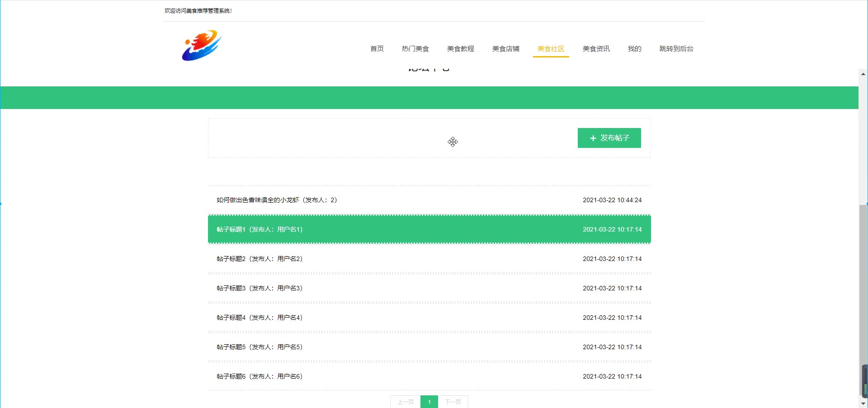Click 跳转到后台 link
This screenshot has width=868, height=408.
pos(676,49)
